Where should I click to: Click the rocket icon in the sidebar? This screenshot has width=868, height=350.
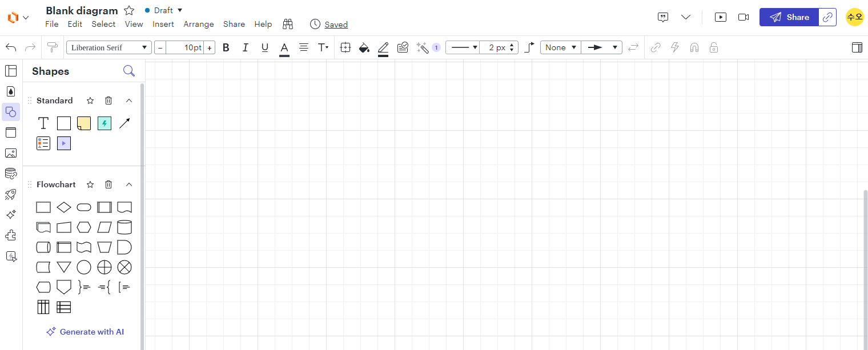pos(11,194)
